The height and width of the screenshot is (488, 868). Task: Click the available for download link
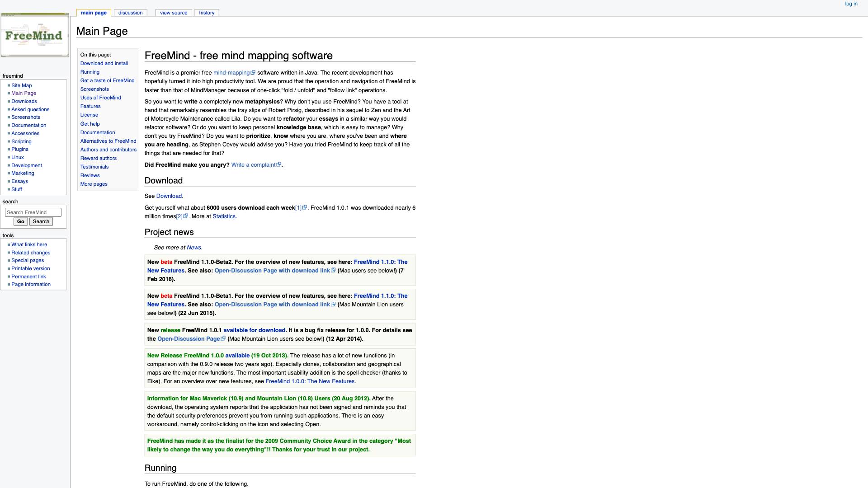254,330
